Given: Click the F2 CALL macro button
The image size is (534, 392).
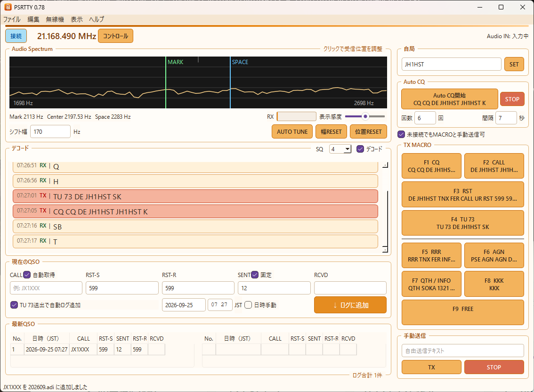Looking at the screenshot, I should pyautogui.click(x=494, y=166).
